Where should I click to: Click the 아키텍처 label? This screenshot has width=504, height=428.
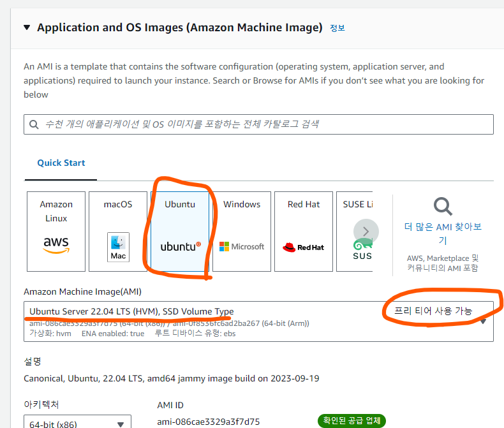41,404
